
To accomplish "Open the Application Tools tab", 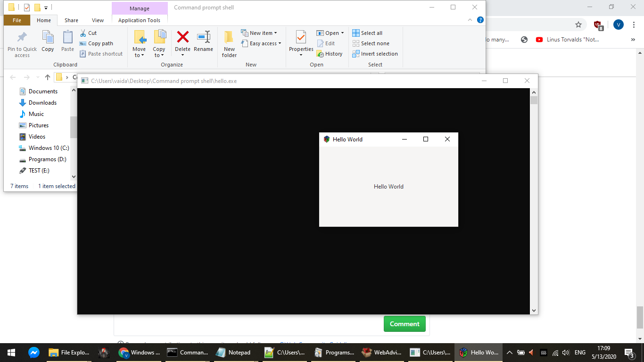I will 140,20.
